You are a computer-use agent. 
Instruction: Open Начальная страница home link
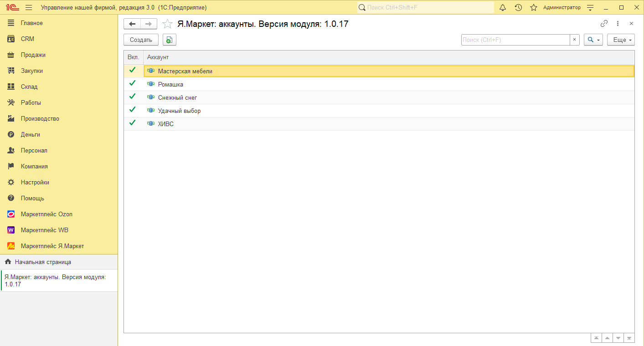[x=42, y=262]
